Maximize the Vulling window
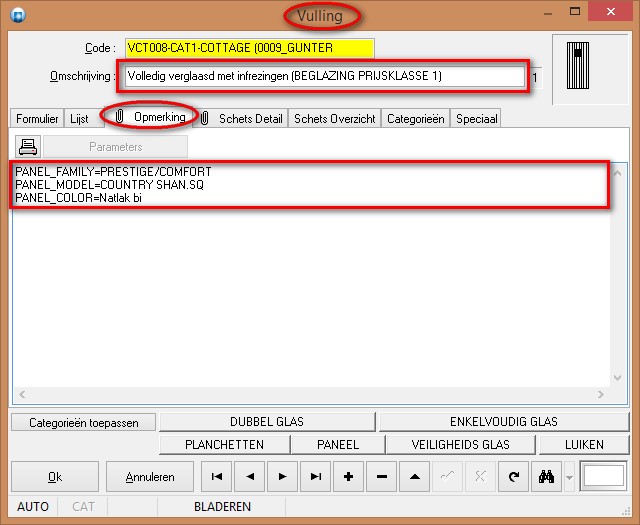This screenshot has width=640, height=525. click(x=575, y=11)
